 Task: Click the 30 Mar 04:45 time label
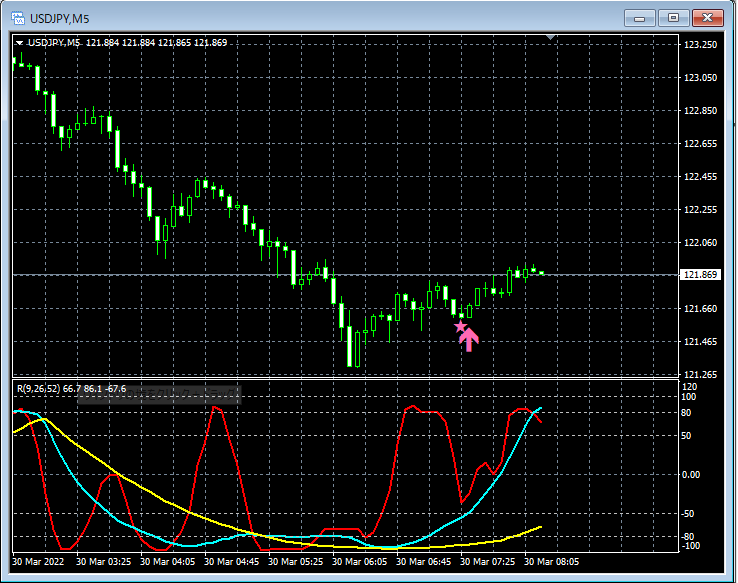click(232, 562)
